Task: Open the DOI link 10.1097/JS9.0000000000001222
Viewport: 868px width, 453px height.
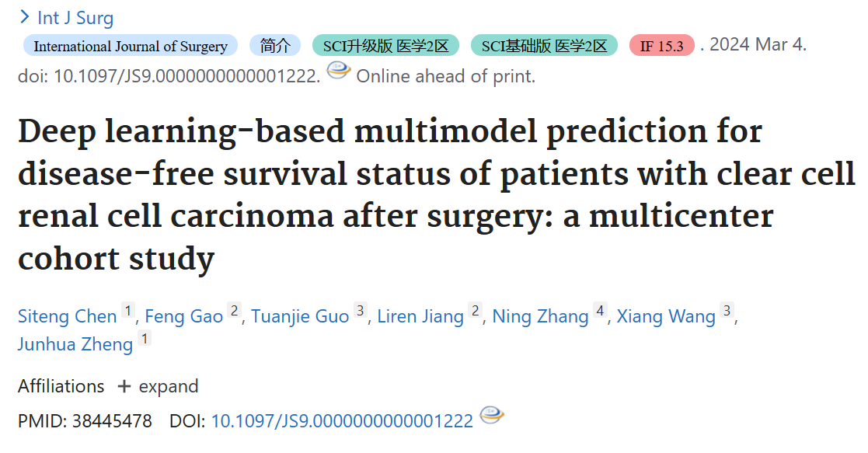Action: (342, 421)
